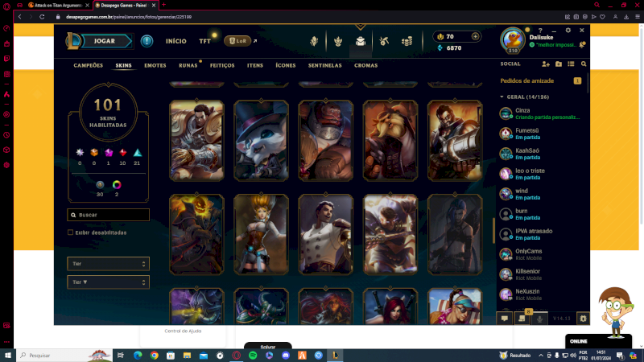Reload the desapegogames page
The height and width of the screenshot is (362, 644).
point(42,17)
